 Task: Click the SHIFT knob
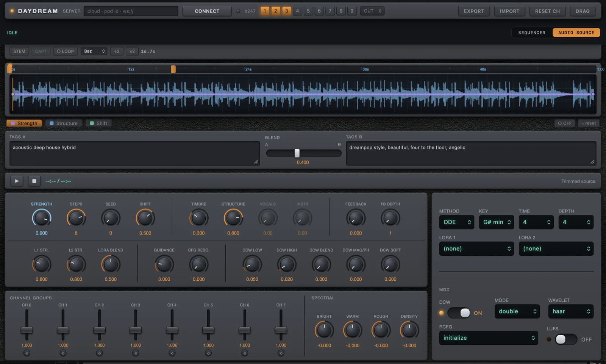tap(145, 218)
